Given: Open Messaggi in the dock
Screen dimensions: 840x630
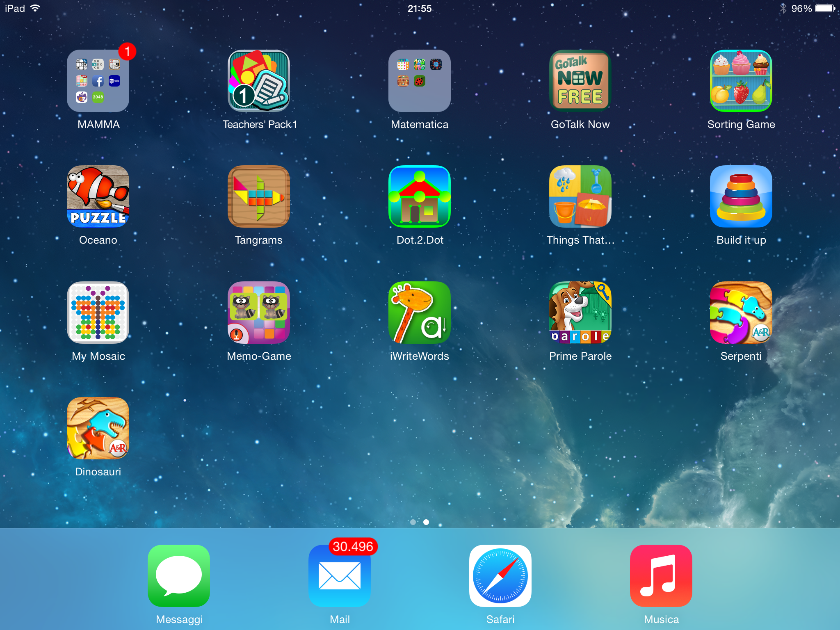Looking at the screenshot, I should pyautogui.click(x=179, y=576).
